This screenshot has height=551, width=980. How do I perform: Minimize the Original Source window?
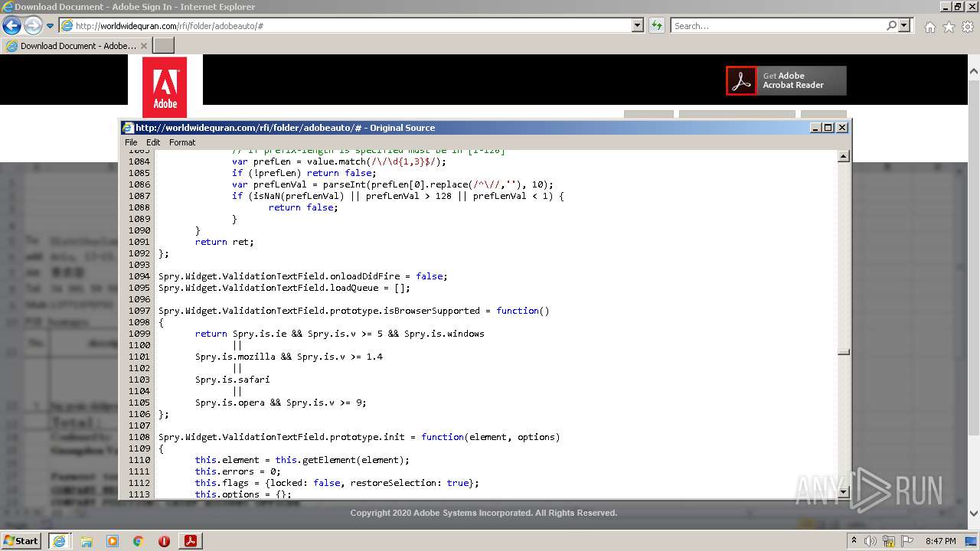pyautogui.click(x=816, y=128)
